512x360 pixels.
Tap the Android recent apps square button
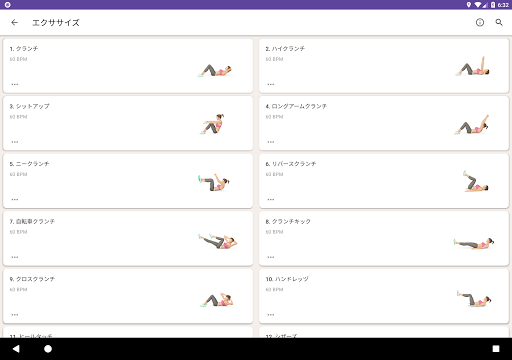click(496, 349)
